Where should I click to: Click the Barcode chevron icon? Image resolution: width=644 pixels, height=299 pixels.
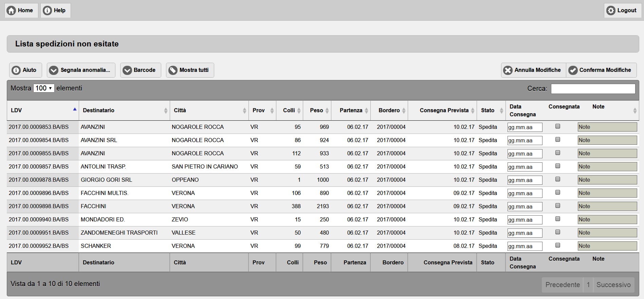127,70
